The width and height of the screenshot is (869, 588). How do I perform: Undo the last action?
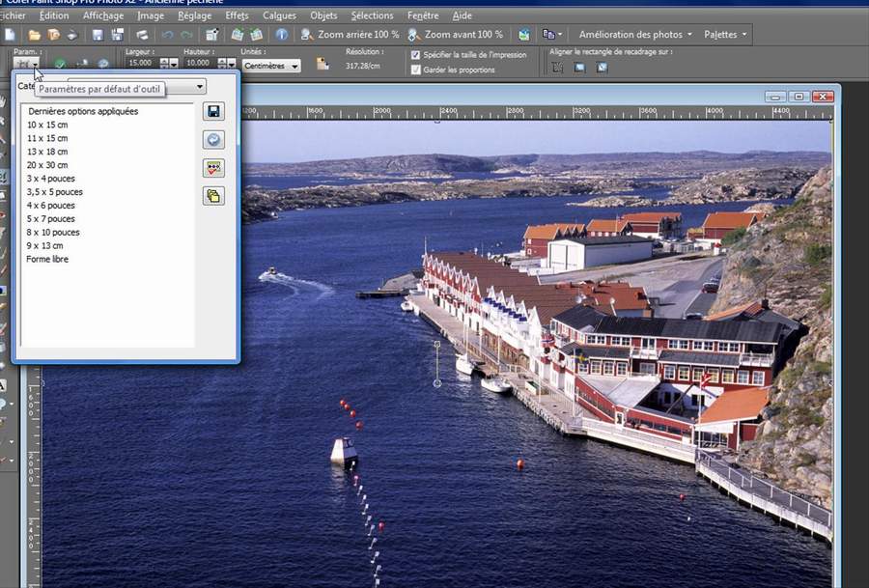coord(167,35)
